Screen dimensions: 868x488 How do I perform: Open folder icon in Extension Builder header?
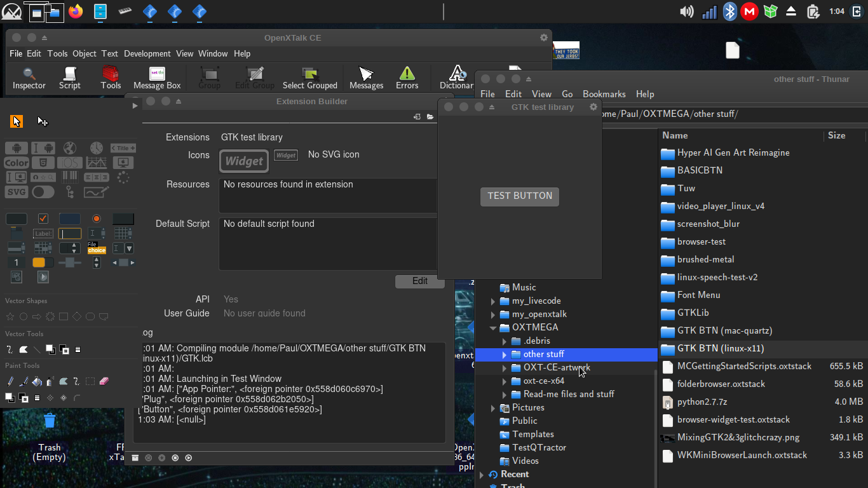coord(430,117)
